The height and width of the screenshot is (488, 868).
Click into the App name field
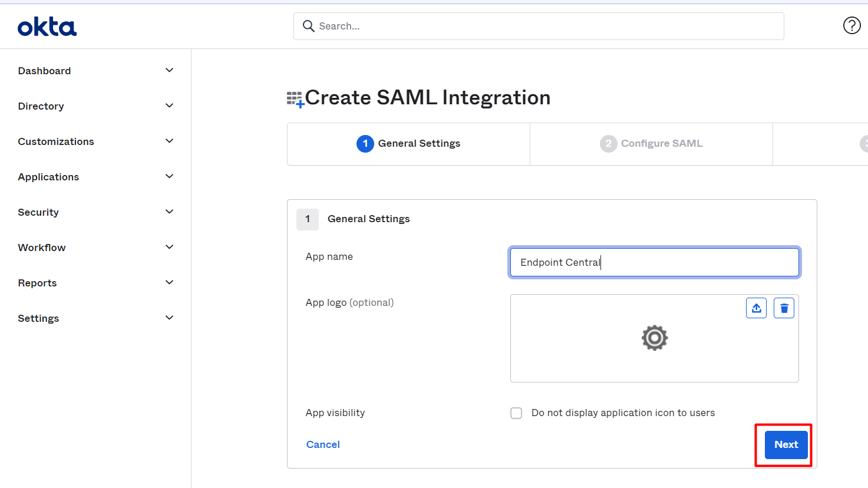[x=654, y=262]
